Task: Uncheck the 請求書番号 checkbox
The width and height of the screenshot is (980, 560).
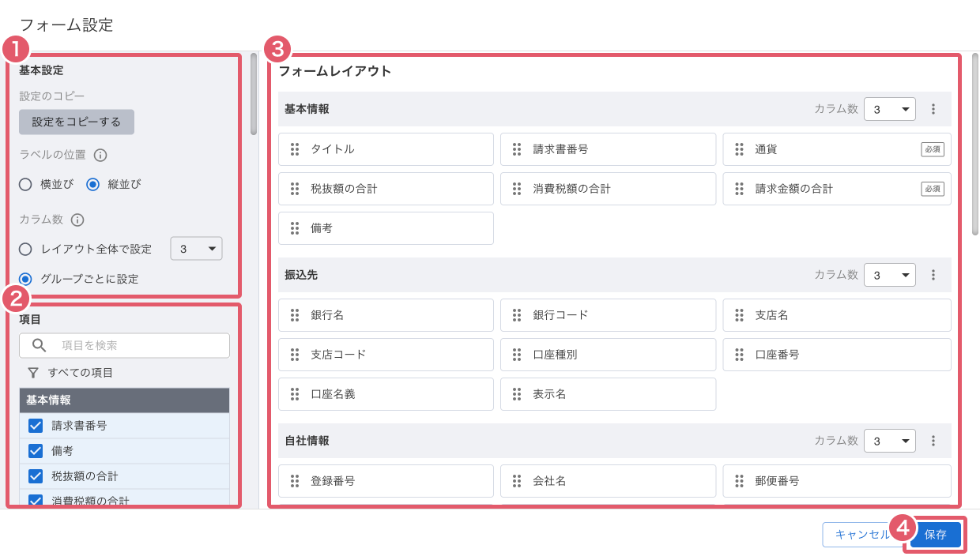Action: point(36,426)
